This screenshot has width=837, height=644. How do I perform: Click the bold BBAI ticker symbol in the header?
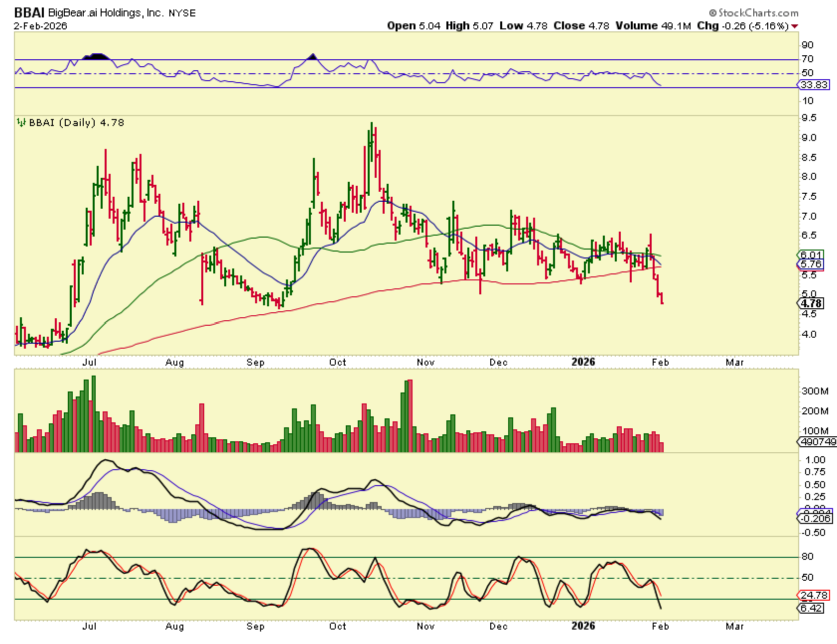click(x=29, y=13)
